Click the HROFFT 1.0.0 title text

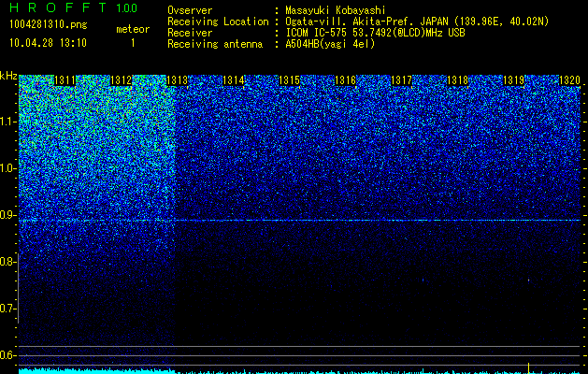pos(74,7)
